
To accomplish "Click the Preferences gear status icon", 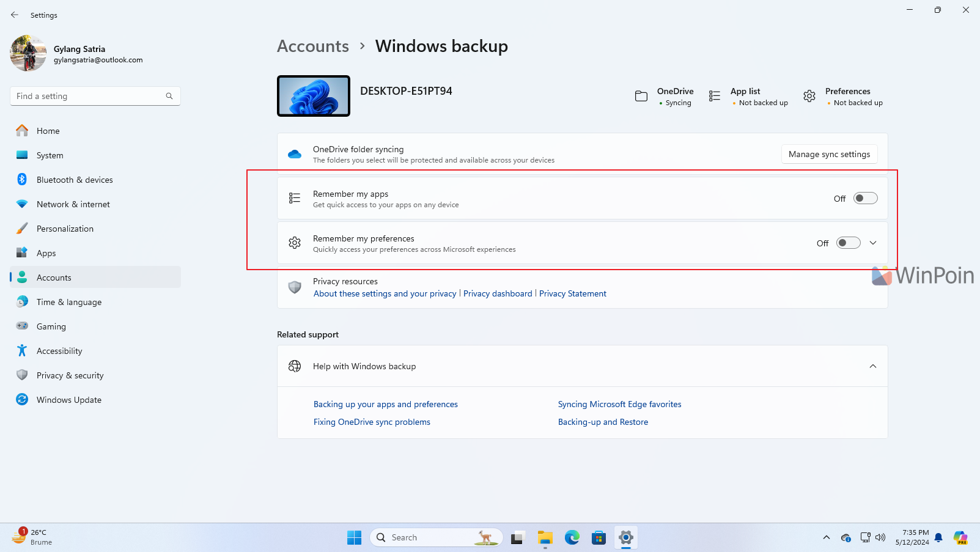I will [x=809, y=96].
